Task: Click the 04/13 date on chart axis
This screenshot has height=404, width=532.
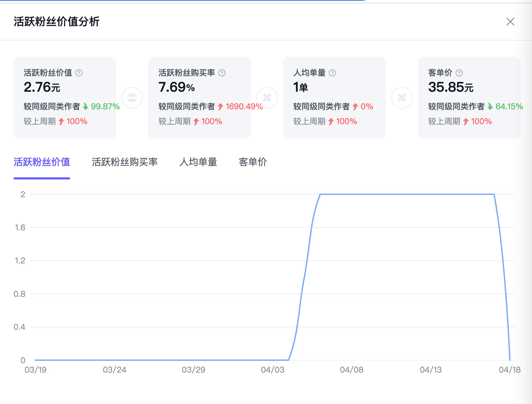Action: 431,370
